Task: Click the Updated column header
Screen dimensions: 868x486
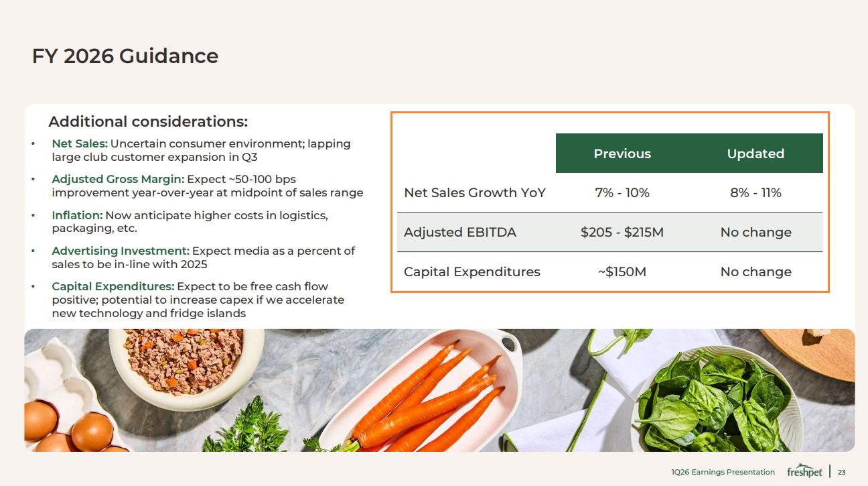Action: pyautogui.click(x=755, y=154)
